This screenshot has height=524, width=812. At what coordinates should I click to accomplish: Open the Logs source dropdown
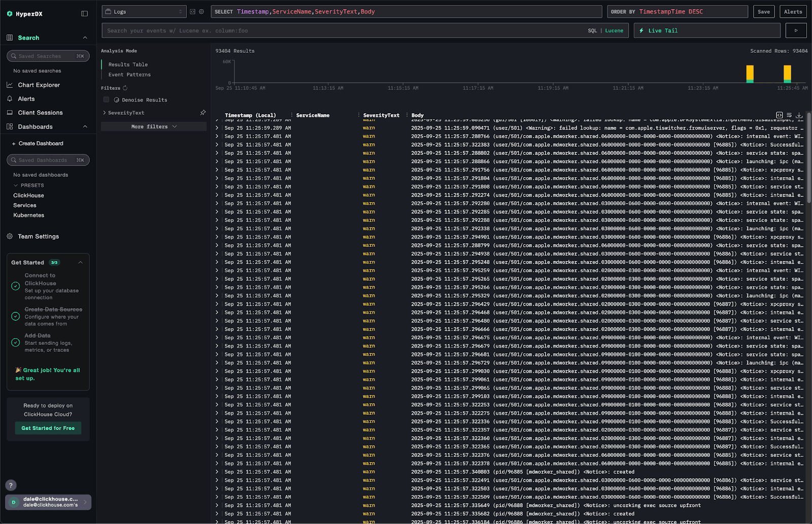[x=144, y=12]
